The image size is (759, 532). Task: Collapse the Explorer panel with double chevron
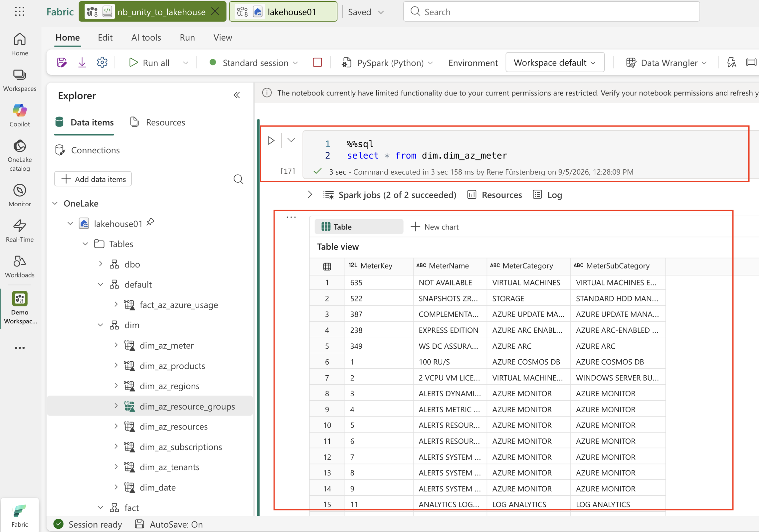tap(237, 95)
